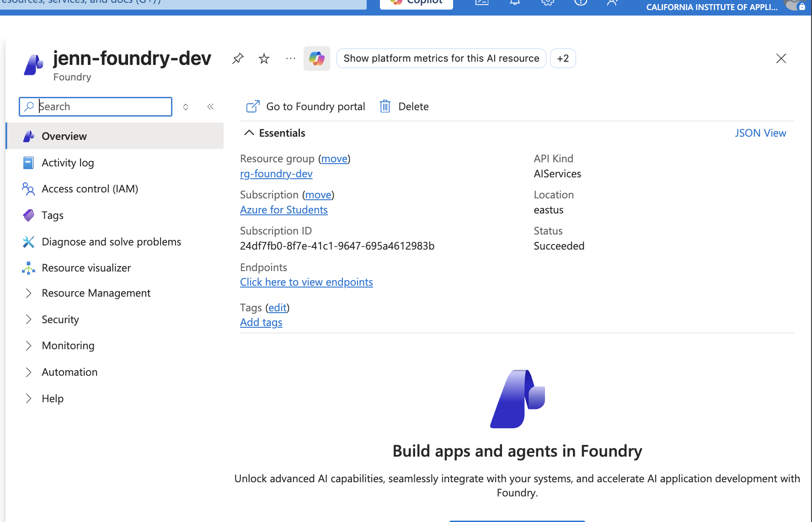Open the Overview menu item
Image resolution: width=812 pixels, height=522 pixels.
(114, 136)
